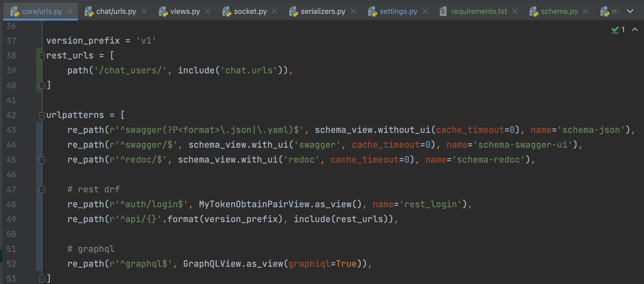Toggle fold marker on line 45
This screenshot has width=644, height=284.
click(x=42, y=160)
